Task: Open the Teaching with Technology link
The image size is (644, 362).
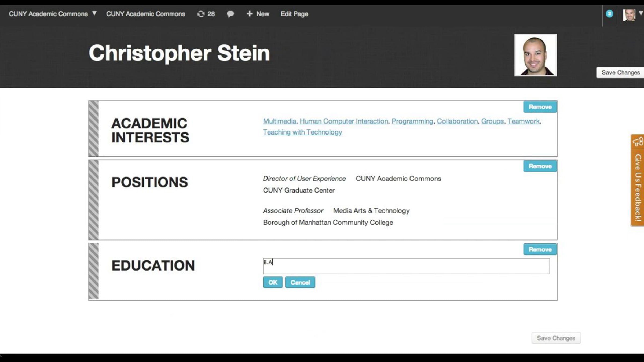Action: click(302, 132)
